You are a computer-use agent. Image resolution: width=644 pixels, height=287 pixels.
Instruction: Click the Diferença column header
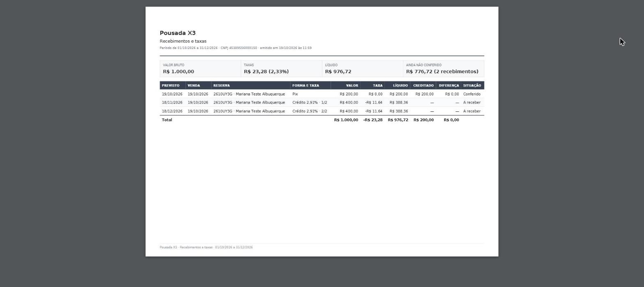[448, 86]
